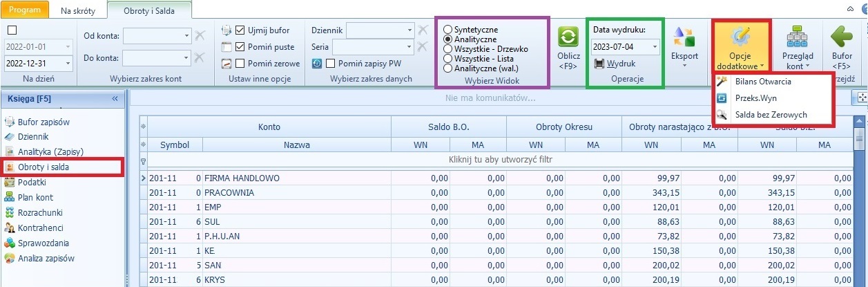Enable the Pomiń zerowe checkbox
This screenshot has width=868, height=287.
coord(240,64)
